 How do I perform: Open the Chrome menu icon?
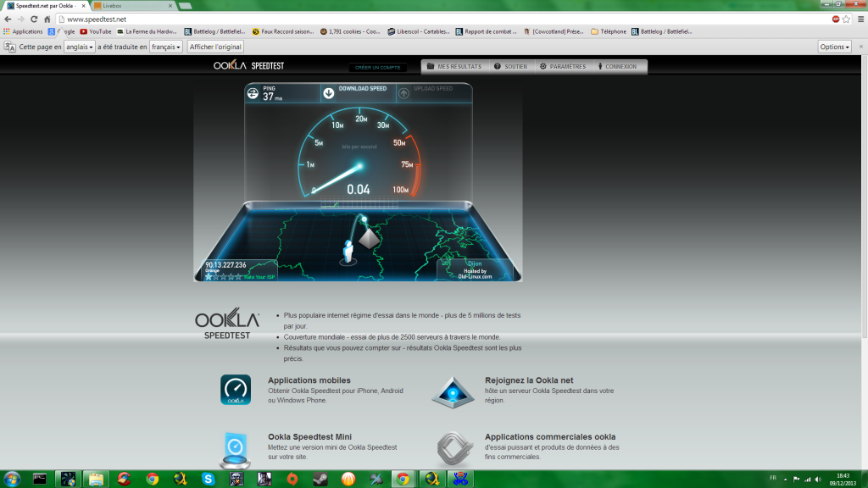861,19
